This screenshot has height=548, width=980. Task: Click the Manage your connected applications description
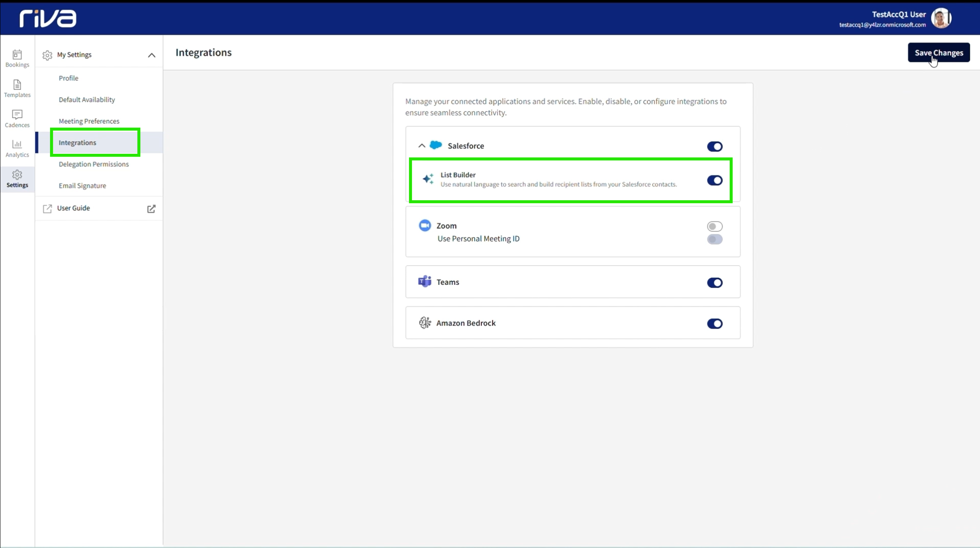[x=566, y=107]
